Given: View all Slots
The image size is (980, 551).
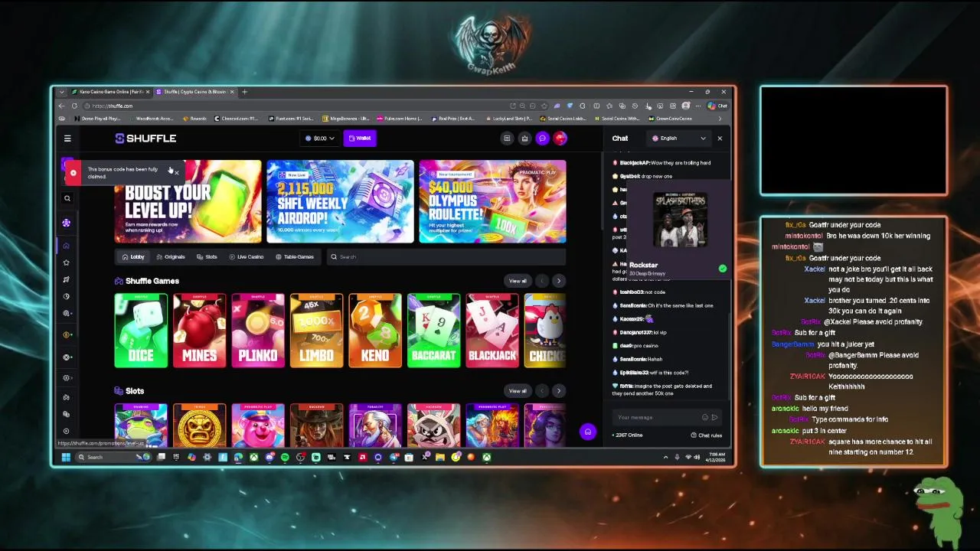Looking at the screenshot, I should coord(518,391).
